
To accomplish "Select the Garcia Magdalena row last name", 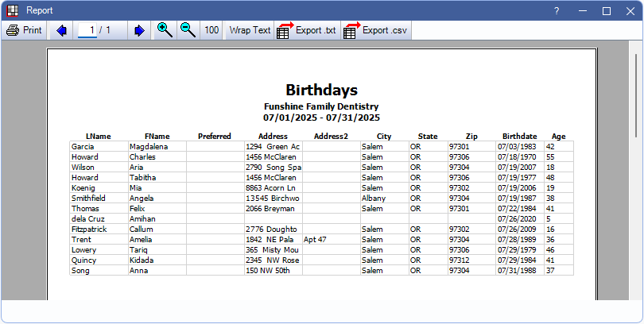I will [84, 147].
